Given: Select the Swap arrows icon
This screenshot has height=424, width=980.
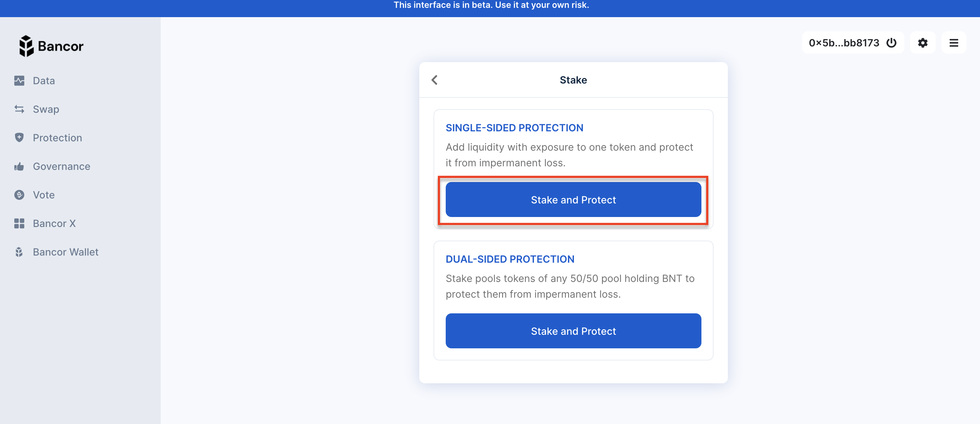Looking at the screenshot, I should [x=19, y=109].
